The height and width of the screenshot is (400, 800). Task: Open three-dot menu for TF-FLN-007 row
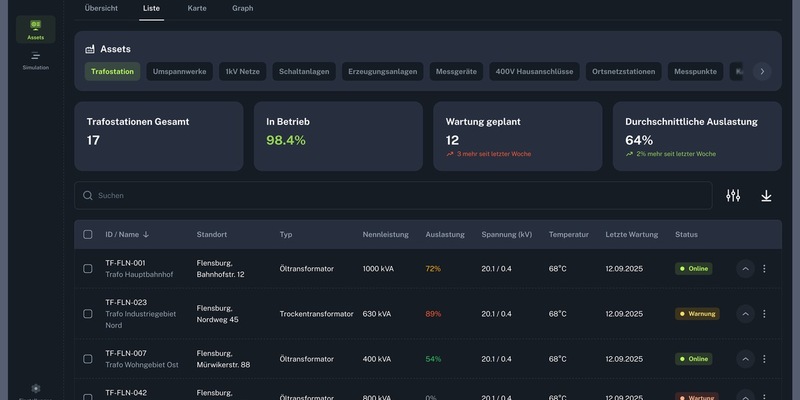(x=764, y=359)
